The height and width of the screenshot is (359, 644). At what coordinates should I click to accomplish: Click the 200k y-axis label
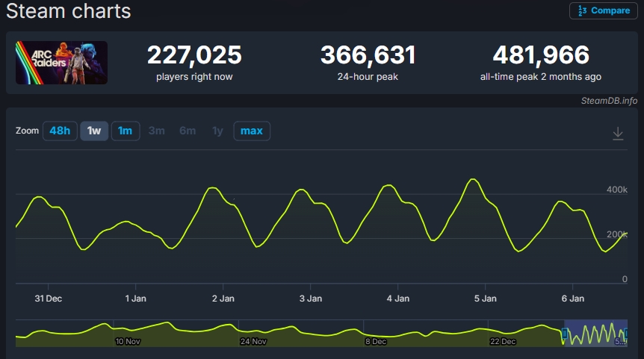tap(617, 234)
